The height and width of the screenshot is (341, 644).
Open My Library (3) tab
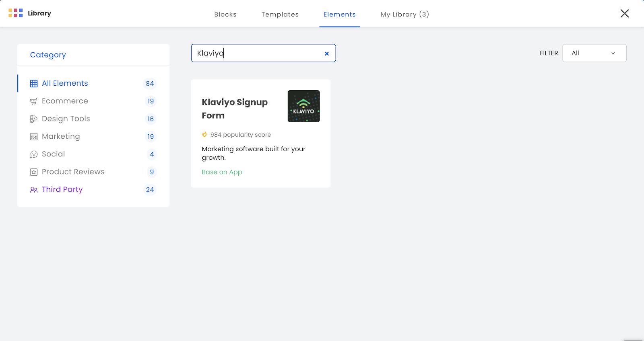click(405, 14)
